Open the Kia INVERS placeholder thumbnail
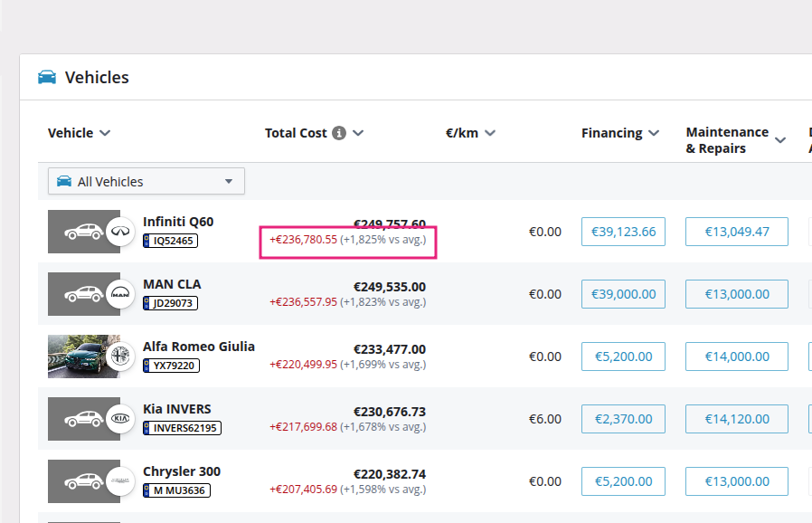812x523 pixels. 84,419
